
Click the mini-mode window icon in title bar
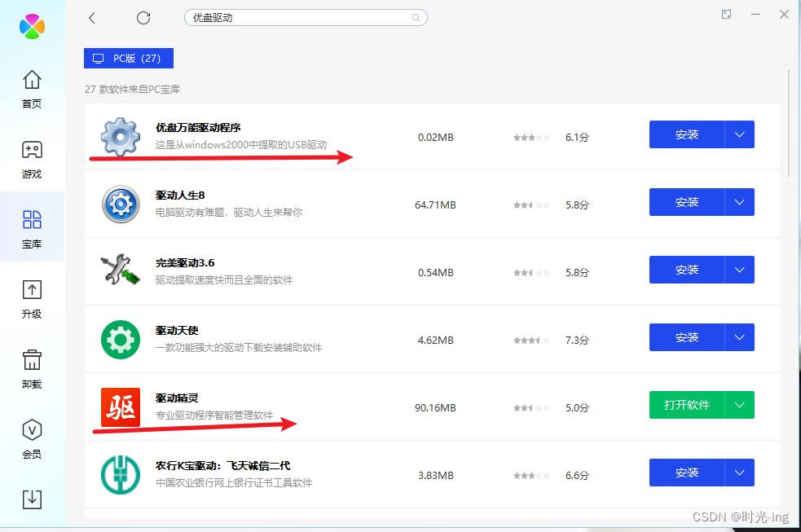pyautogui.click(x=726, y=15)
